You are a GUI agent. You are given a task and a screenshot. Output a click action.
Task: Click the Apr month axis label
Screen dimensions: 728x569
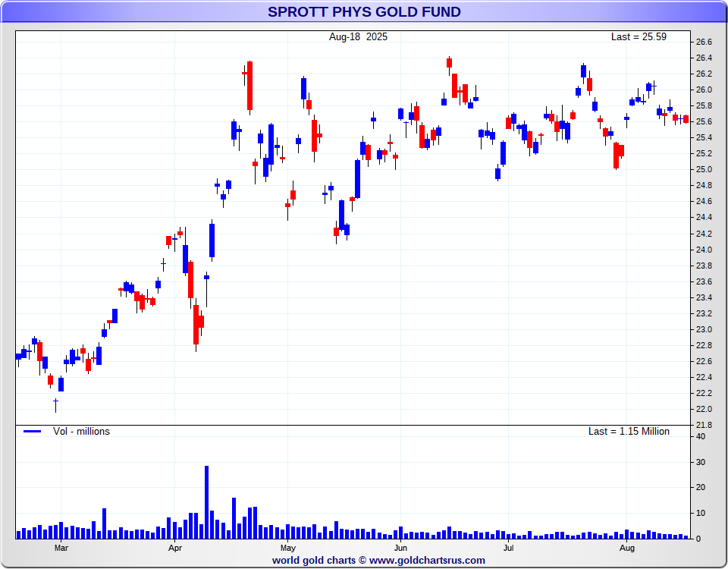tap(174, 548)
